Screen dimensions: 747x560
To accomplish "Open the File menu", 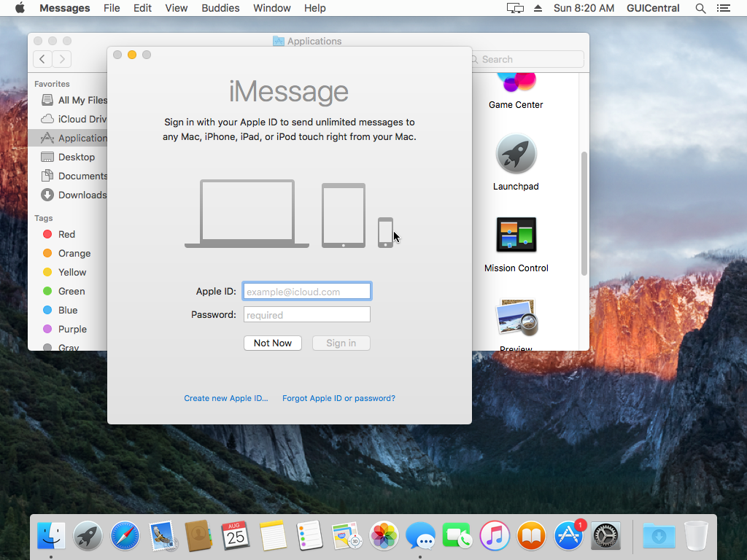I will 112,8.
